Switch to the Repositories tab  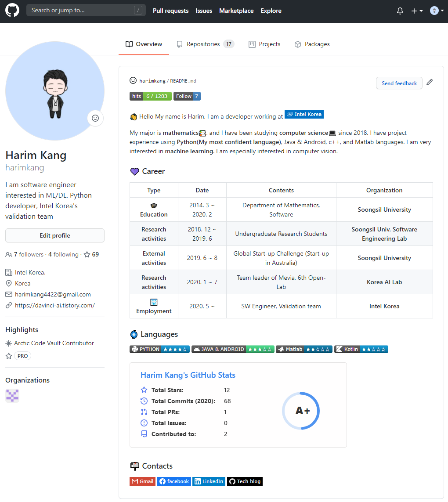(206, 44)
